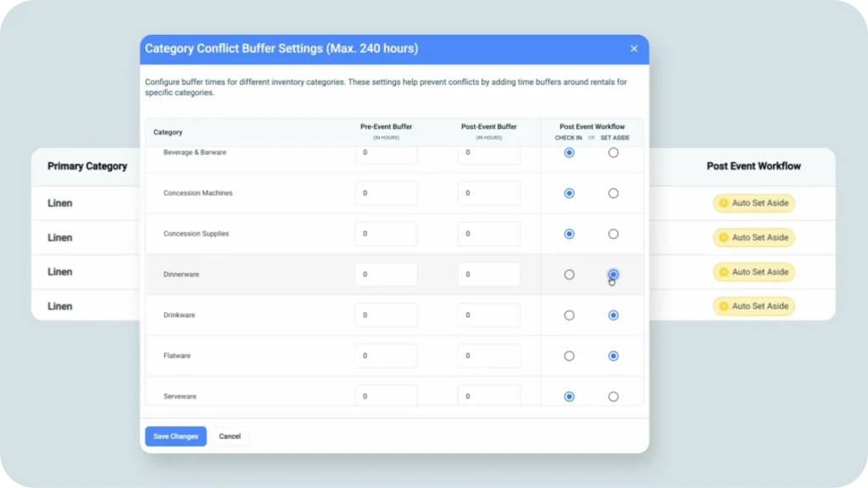Choose Check In for Drinkware

pos(569,315)
